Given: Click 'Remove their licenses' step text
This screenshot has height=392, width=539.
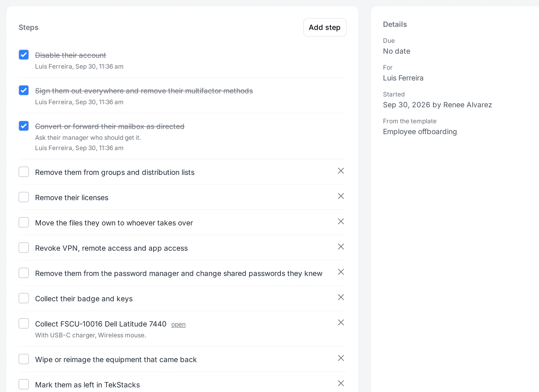Looking at the screenshot, I should [x=72, y=198].
